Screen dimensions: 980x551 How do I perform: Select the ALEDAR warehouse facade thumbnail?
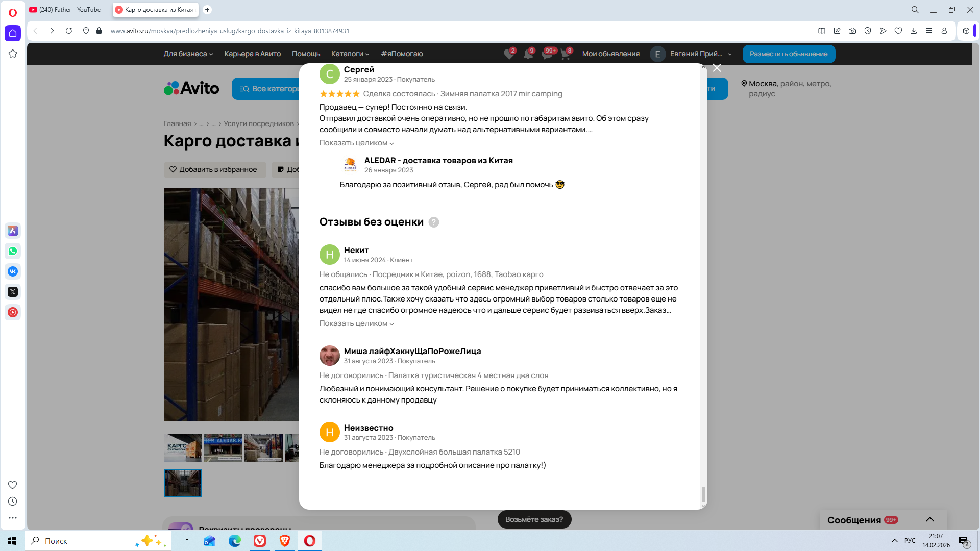point(223,447)
